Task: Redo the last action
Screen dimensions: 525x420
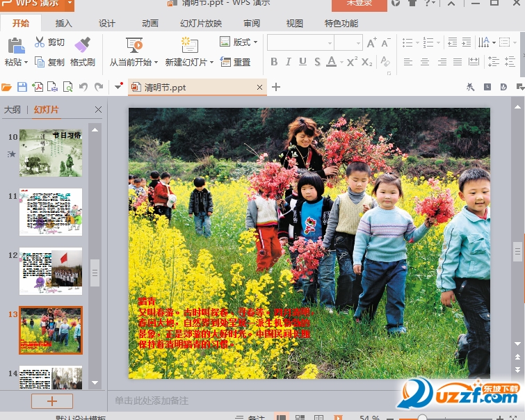Action: 99,88
